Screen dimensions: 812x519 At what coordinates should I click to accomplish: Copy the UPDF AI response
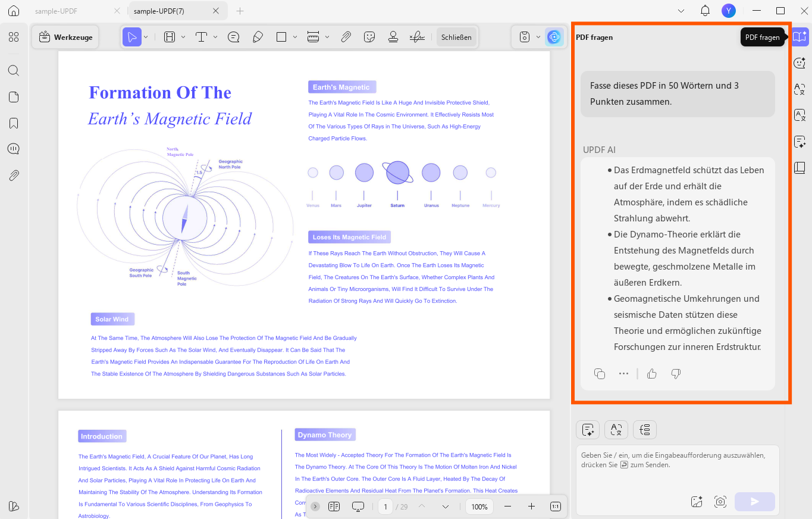point(600,374)
